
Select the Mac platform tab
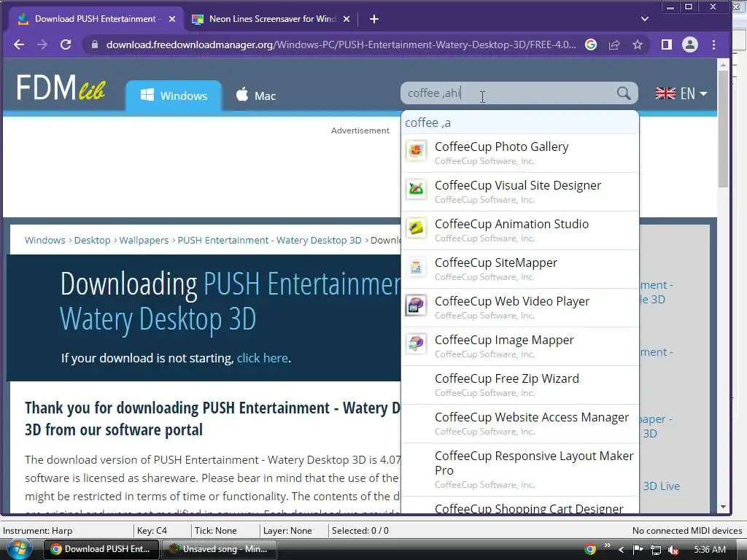click(x=256, y=96)
